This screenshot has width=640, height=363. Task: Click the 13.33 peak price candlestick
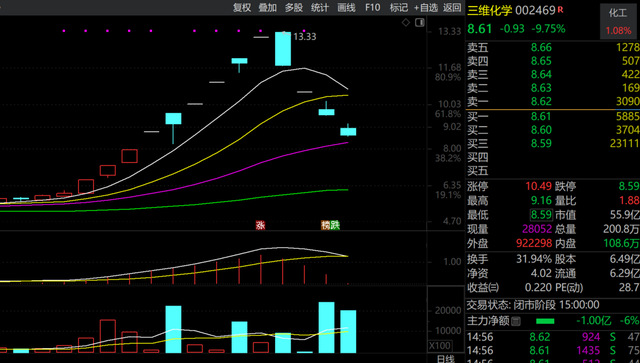click(x=283, y=49)
